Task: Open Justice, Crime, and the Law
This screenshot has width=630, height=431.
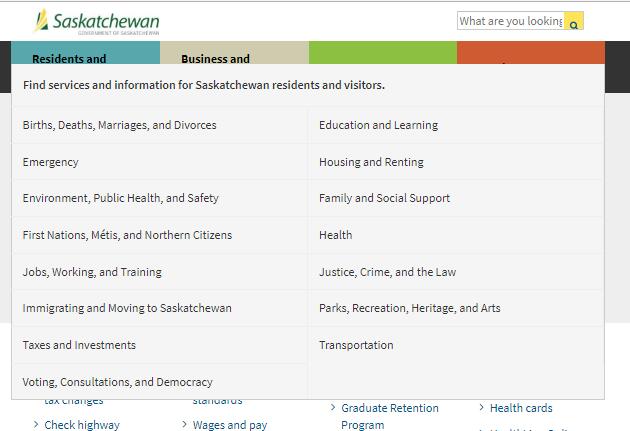Action: click(456, 272)
